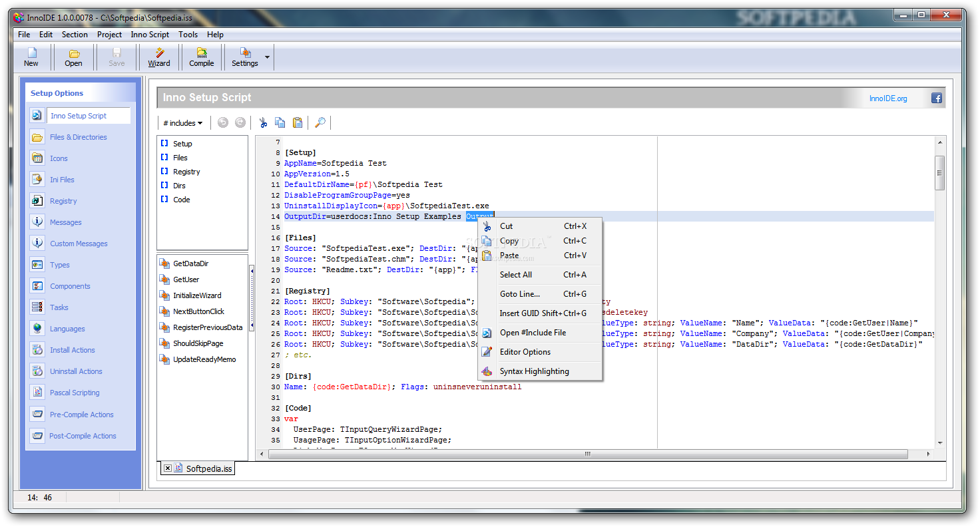The image size is (980, 527).
Task: Choose Open #Include File from context menu
Action: pos(540,333)
